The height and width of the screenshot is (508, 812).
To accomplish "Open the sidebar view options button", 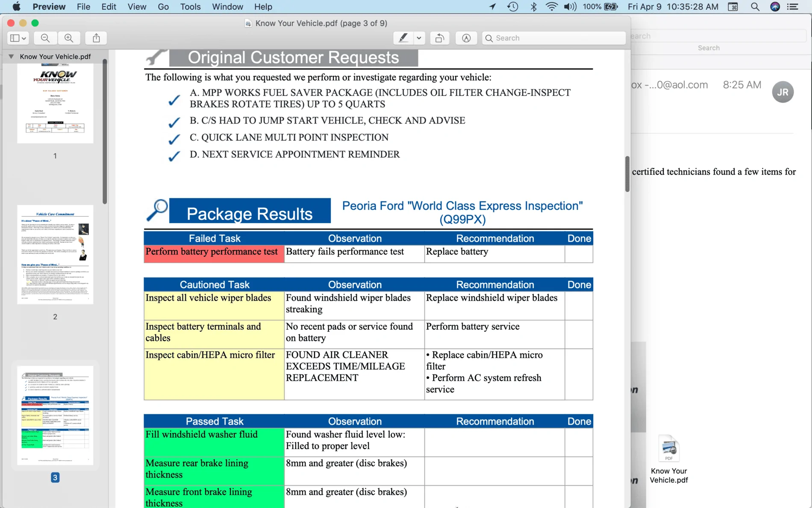I will (18, 38).
